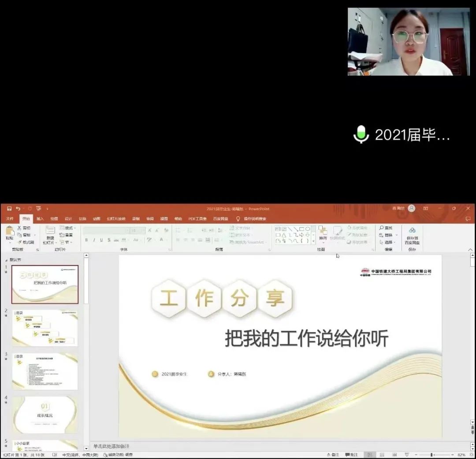Switch to Normal view in status bar

(x=370, y=455)
